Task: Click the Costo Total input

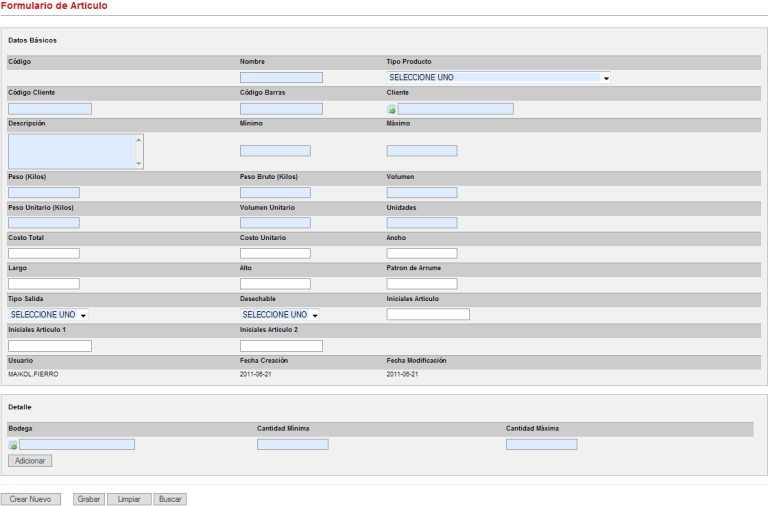Action: click(43, 254)
